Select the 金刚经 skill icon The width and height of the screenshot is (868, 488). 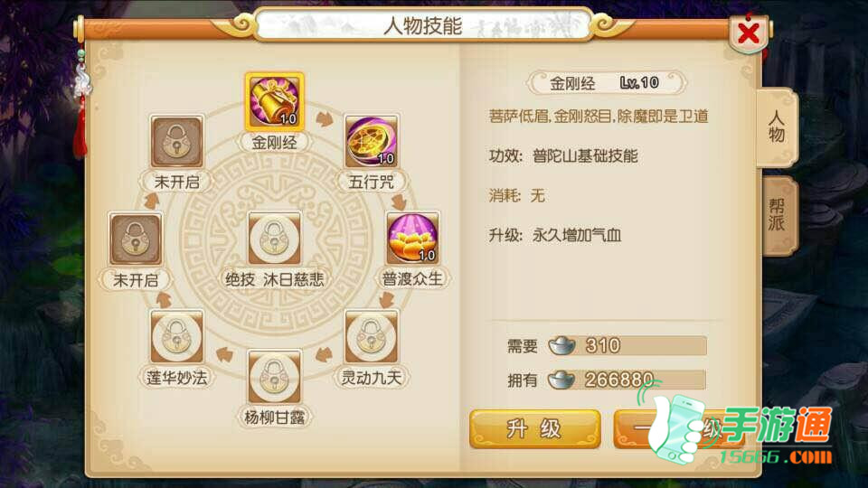click(274, 102)
